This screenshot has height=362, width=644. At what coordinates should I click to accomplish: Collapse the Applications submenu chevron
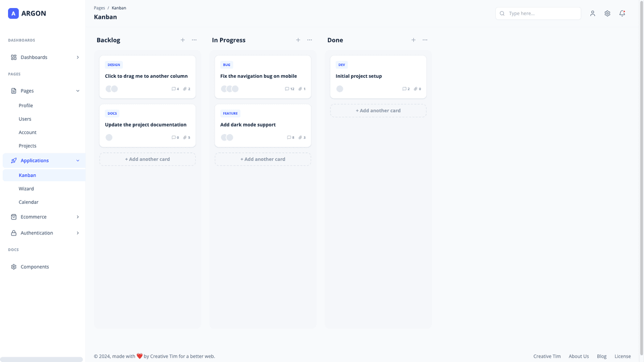[77, 160]
